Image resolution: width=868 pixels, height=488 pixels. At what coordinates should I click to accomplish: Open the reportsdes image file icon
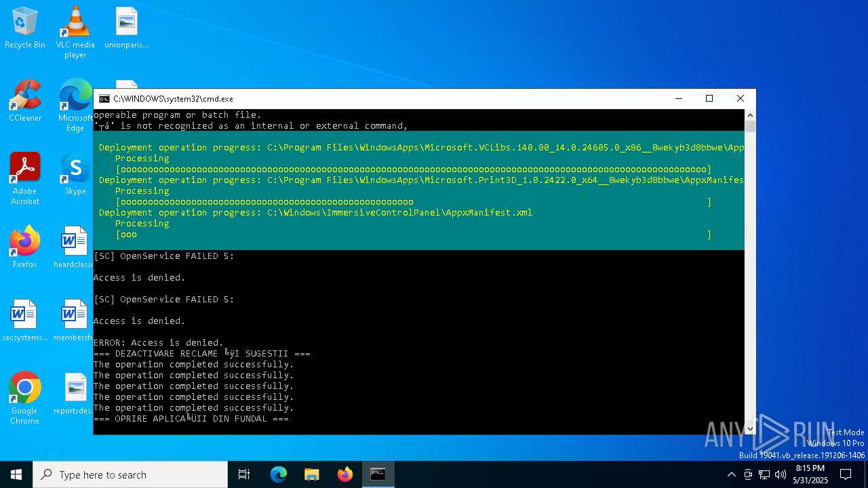tap(73, 394)
